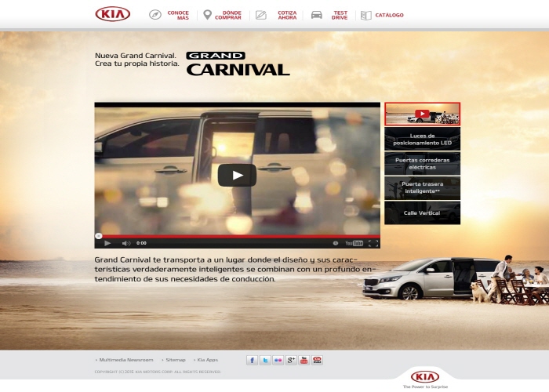The height and width of the screenshot is (392, 549).
Task: Select Luces de posicionamiento LED thumbnail
Action: [x=422, y=139]
